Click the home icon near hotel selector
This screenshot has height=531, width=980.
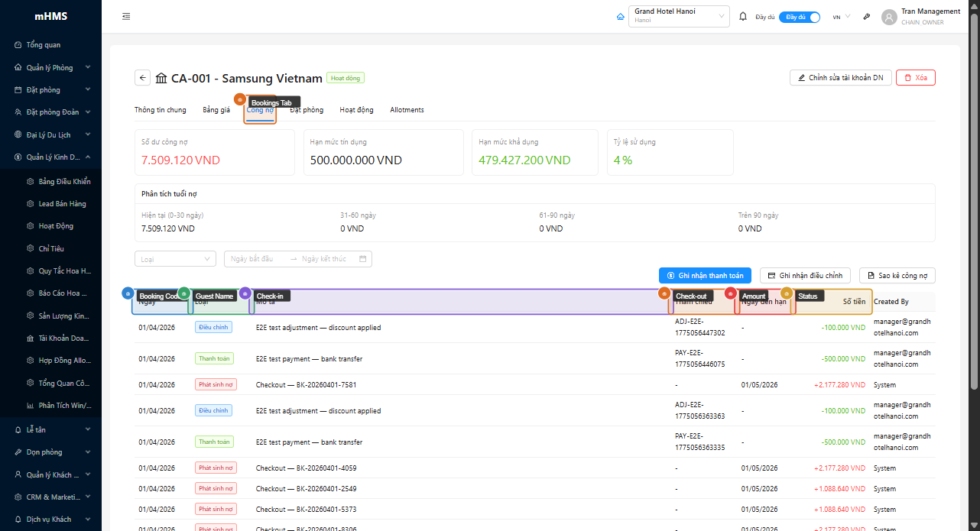coord(621,17)
